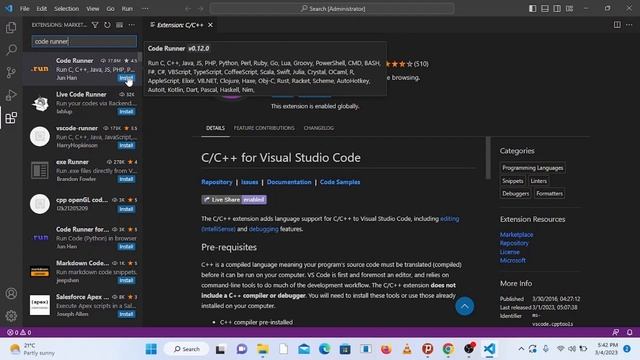
Task: Toggle the primary side bar layout icon
Action: coord(533,8)
